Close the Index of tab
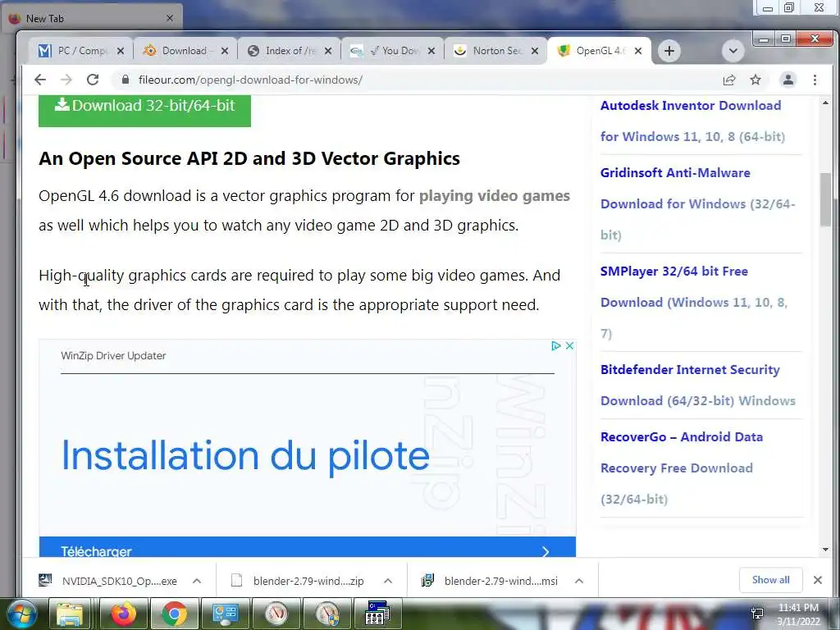Screen dimensions: 840x630 (328, 51)
